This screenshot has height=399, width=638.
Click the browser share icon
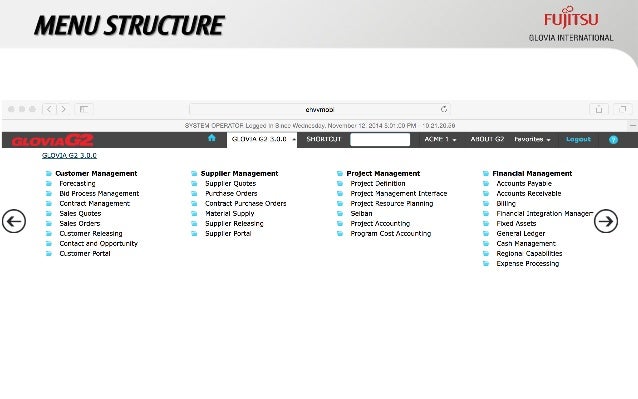[599, 109]
